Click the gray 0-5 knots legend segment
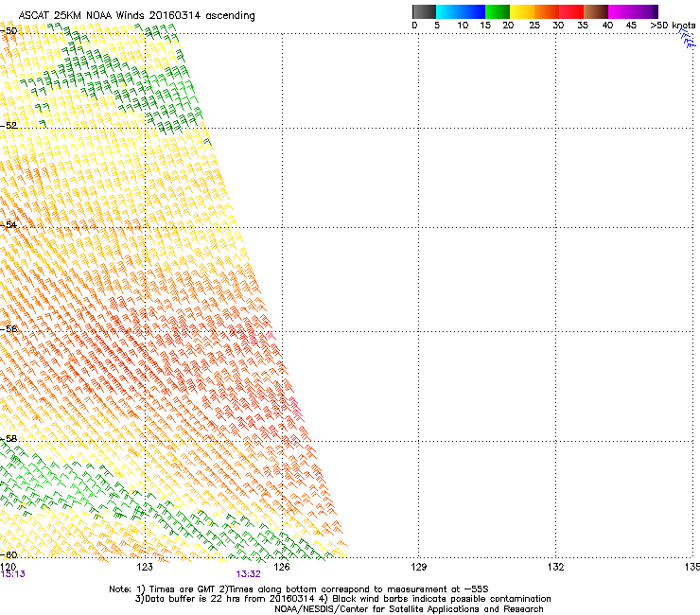700x615 pixels. [424, 11]
